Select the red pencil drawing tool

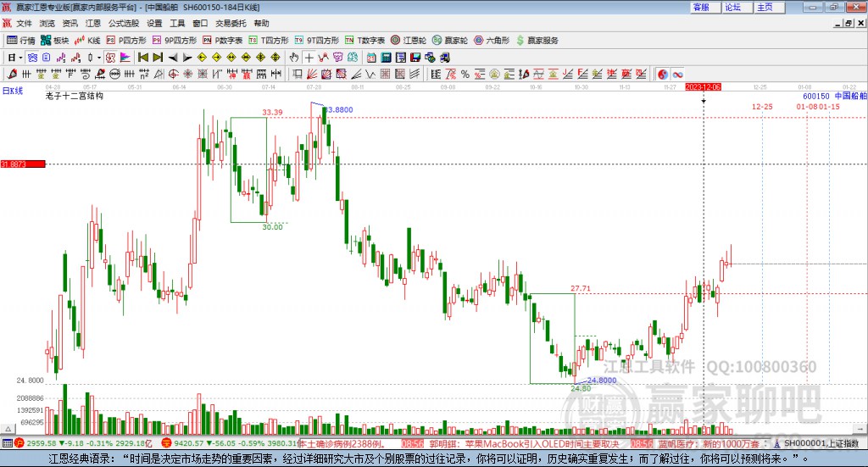(12, 74)
